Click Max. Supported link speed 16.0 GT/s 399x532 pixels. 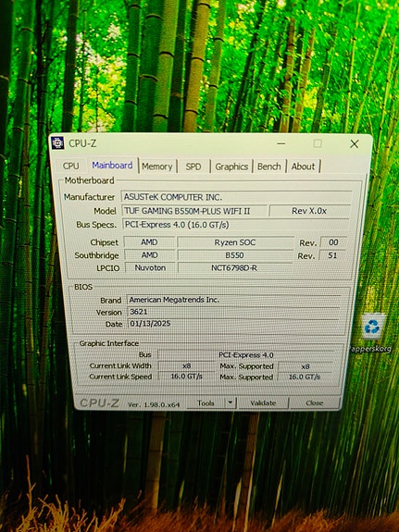[x=305, y=377]
